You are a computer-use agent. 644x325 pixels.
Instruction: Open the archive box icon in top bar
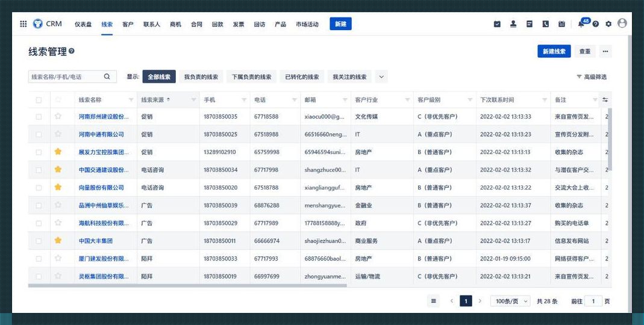[x=530, y=24]
